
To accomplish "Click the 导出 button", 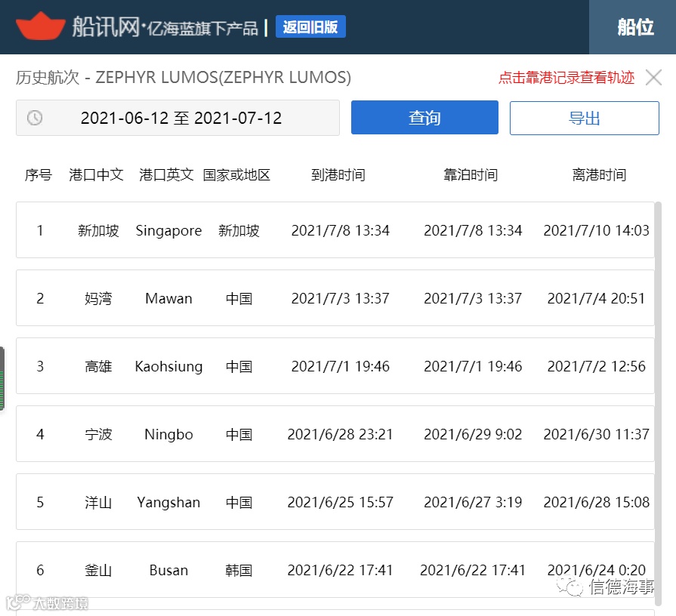I will tap(584, 118).
